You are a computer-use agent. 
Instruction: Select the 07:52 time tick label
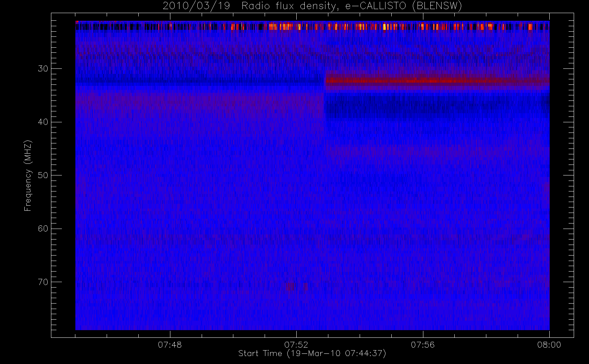296,345
